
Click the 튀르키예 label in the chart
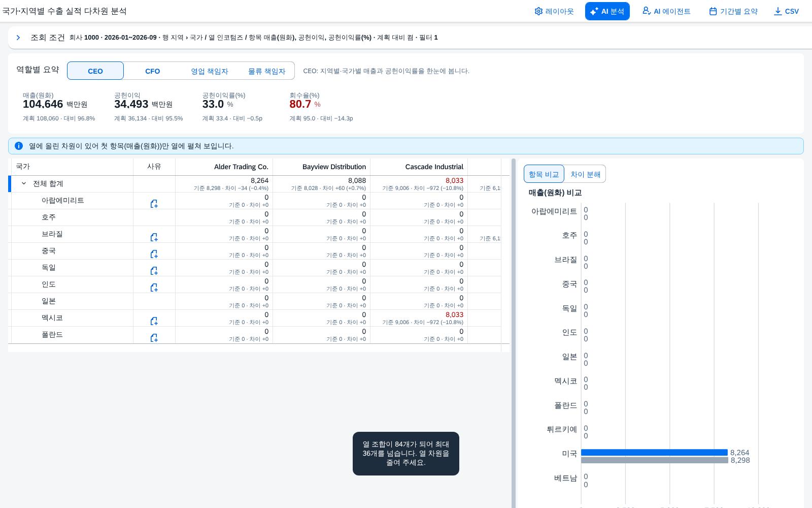point(561,429)
